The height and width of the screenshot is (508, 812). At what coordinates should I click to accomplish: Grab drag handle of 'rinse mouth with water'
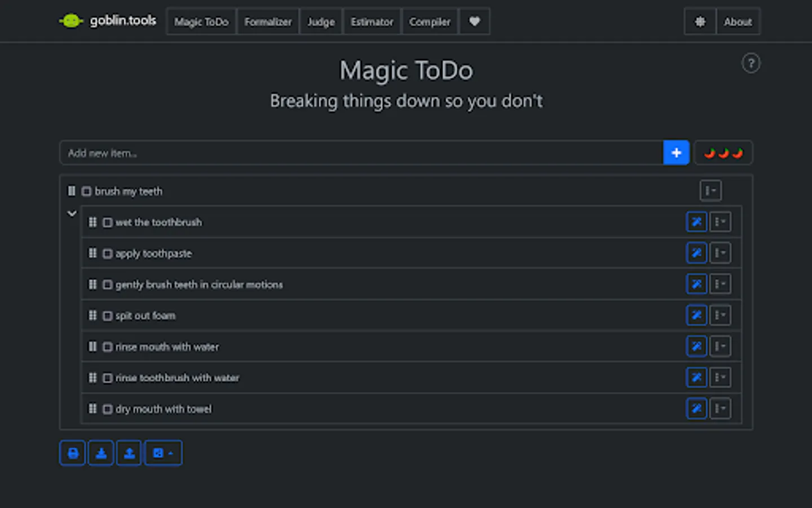click(x=92, y=346)
